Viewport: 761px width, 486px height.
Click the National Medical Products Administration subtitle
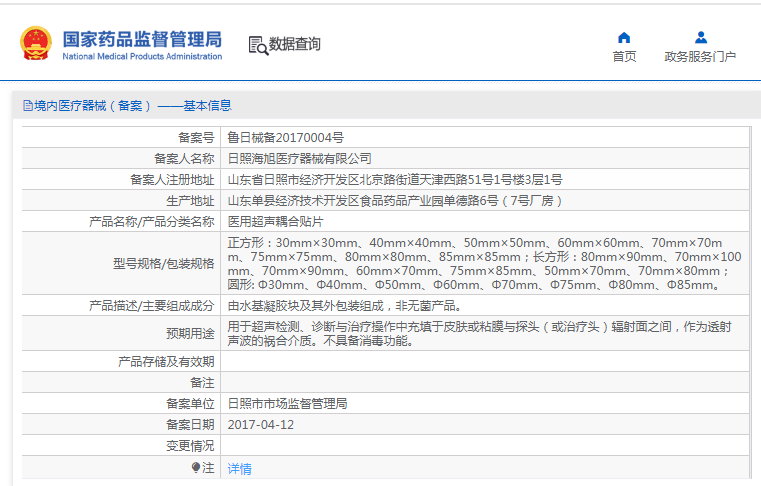point(142,57)
